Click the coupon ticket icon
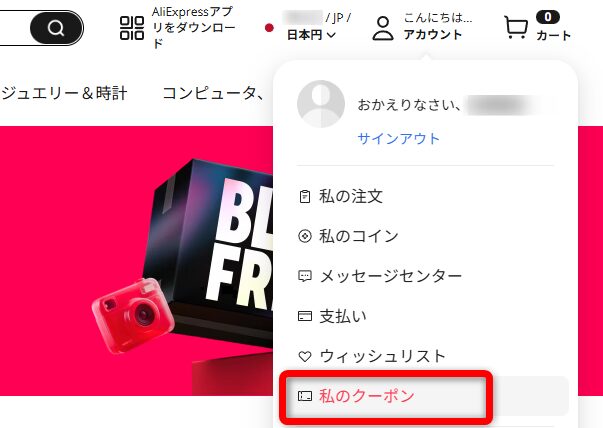Viewport: 603px width, 428px height. click(305, 396)
